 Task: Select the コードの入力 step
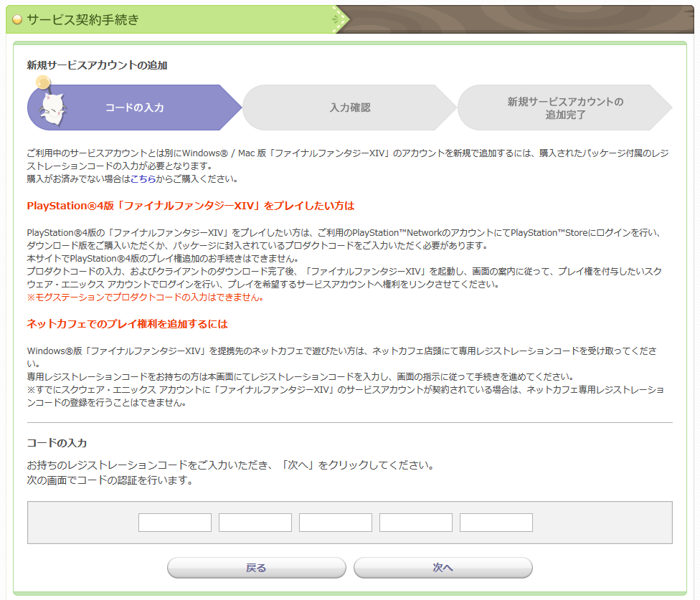click(x=134, y=108)
